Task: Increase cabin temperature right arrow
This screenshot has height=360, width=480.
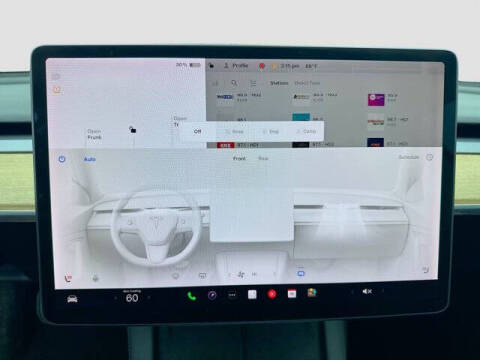Action: click(149, 297)
